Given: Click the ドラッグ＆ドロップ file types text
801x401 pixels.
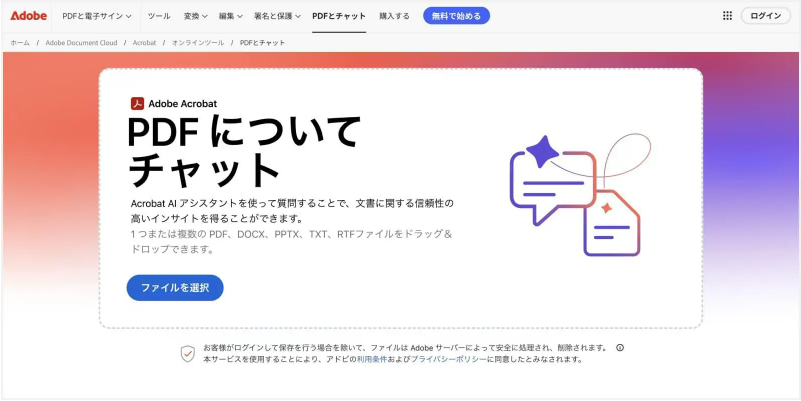Looking at the screenshot, I should pyautogui.click(x=292, y=242).
